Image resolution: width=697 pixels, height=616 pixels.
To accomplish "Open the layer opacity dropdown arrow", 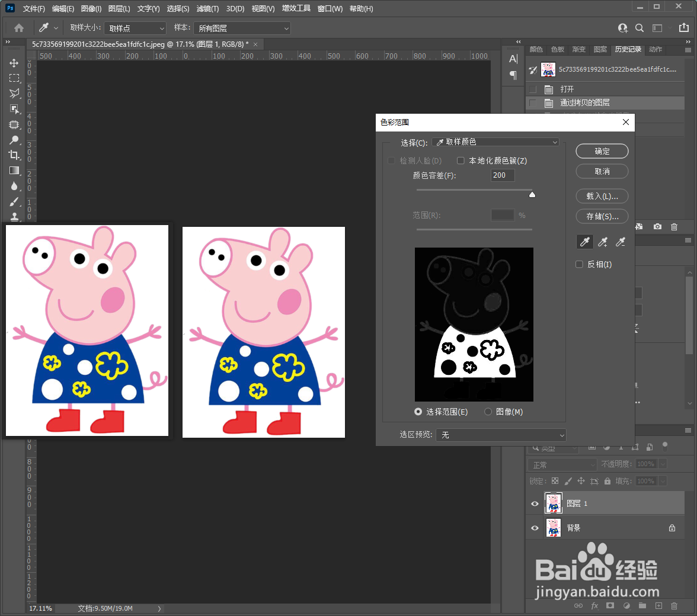I will [663, 464].
